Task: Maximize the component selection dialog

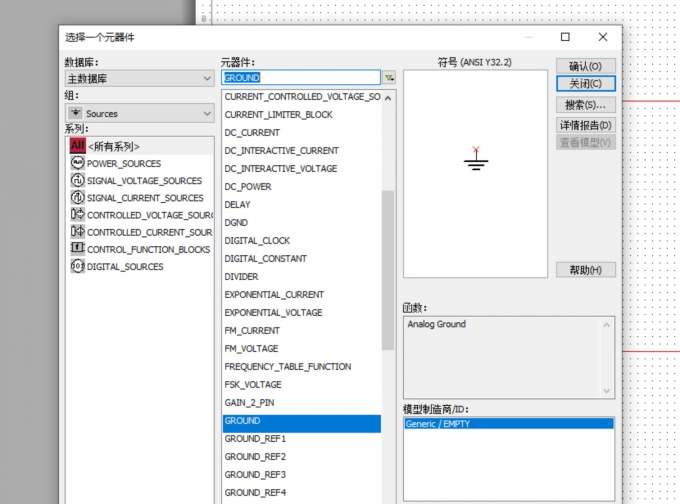Action: point(565,37)
